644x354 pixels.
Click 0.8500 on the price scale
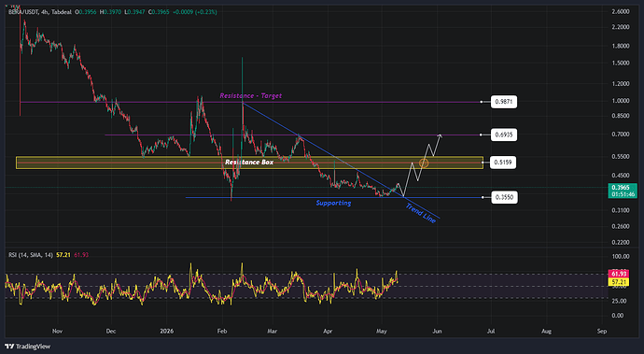tap(621, 116)
